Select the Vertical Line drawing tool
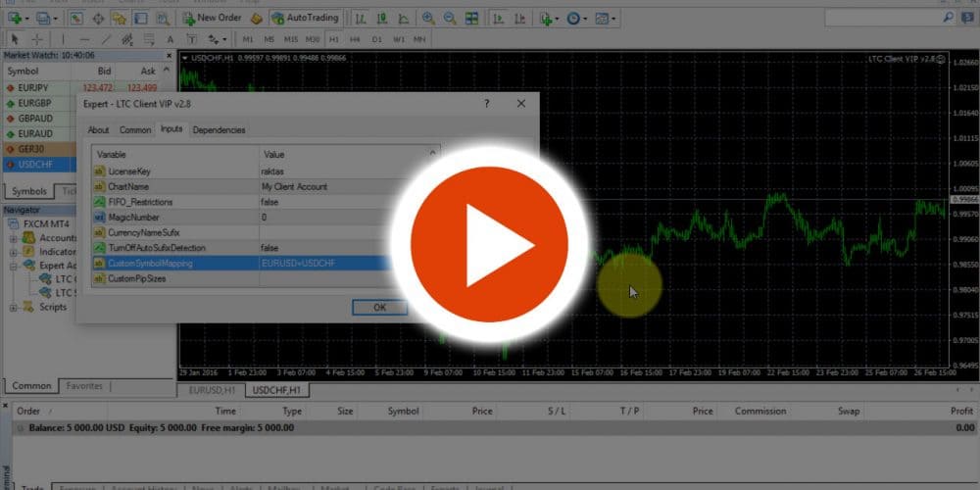This screenshot has height=490, width=980. click(x=63, y=39)
